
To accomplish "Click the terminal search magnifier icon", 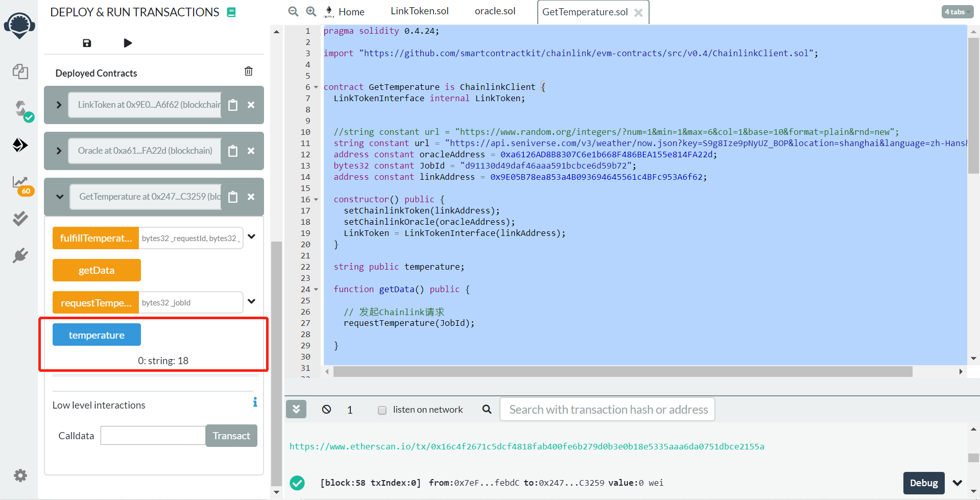I will (x=487, y=409).
